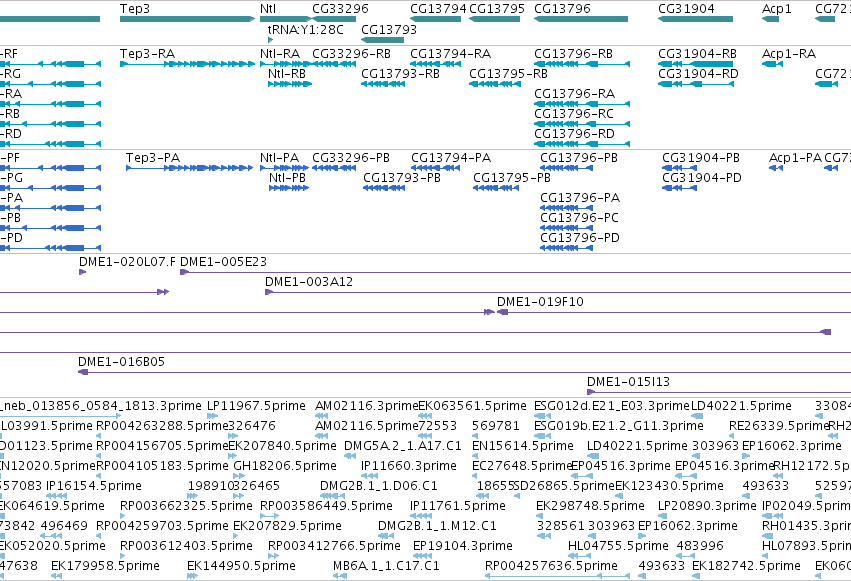Select the Tep3-PA protein feature
Viewport: 851px width, 581px height.
[189, 168]
